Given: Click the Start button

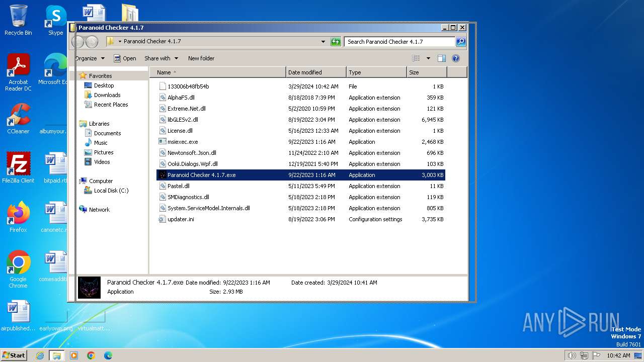Looking at the screenshot, I should point(14,355).
